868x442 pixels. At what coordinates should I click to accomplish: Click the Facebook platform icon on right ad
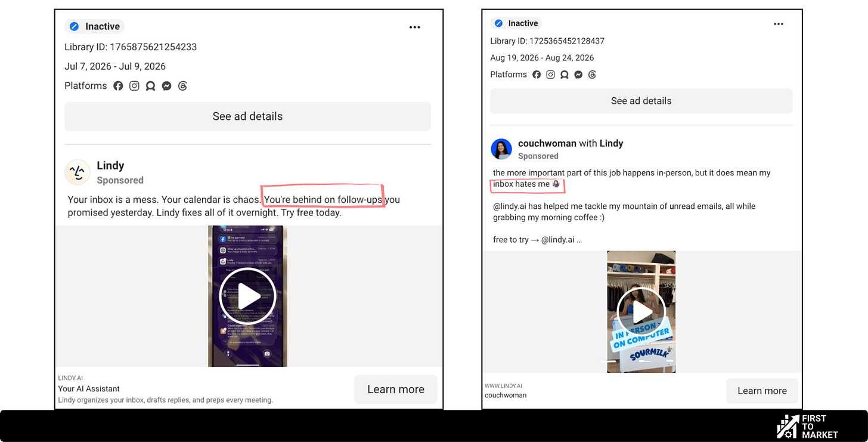coord(537,75)
